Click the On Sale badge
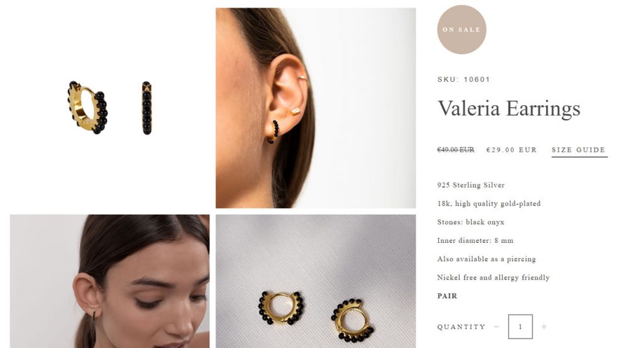Viewport: 644px width, 348px height. 462,30
